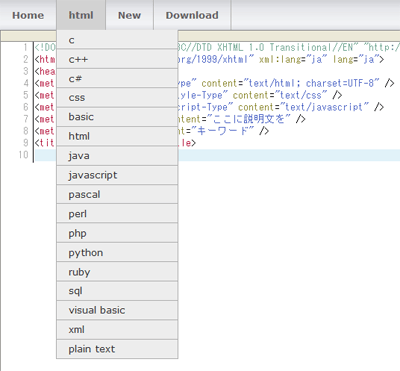The width and height of the screenshot is (400, 371).
Task: Choose basic from the language list
Action: pos(117,117)
